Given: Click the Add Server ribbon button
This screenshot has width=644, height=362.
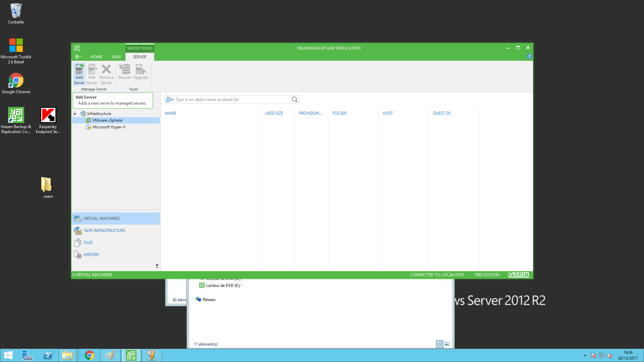Looking at the screenshot, I should (79, 74).
